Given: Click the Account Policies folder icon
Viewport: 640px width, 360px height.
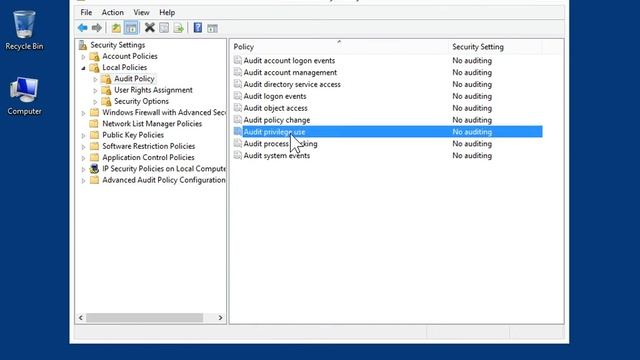Looking at the screenshot, I should point(94,56).
